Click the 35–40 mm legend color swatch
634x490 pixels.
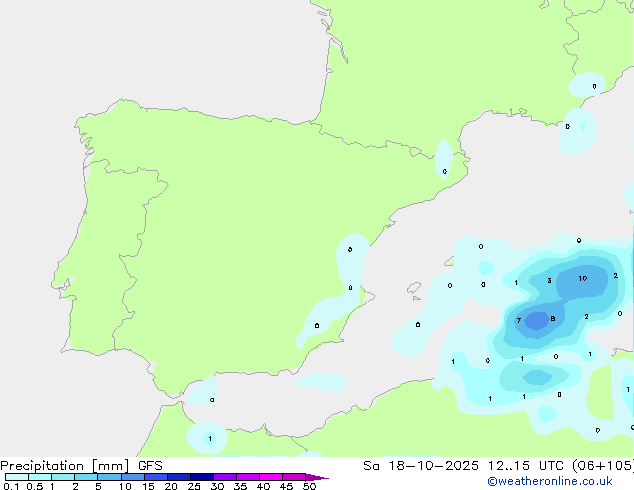click(x=248, y=477)
